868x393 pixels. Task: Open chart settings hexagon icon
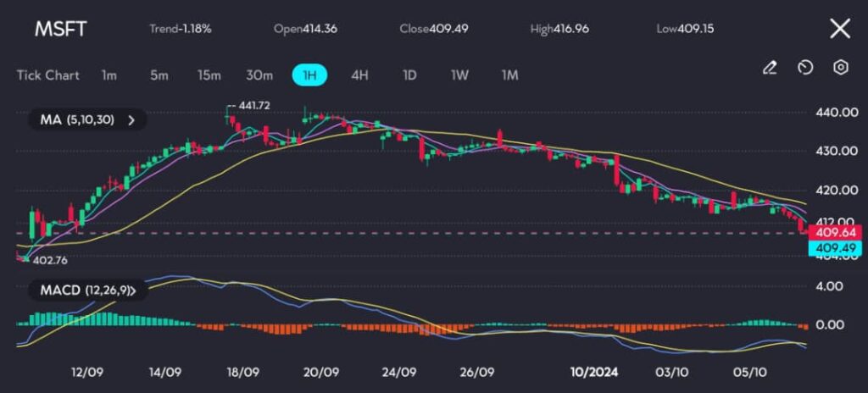click(x=840, y=68)
